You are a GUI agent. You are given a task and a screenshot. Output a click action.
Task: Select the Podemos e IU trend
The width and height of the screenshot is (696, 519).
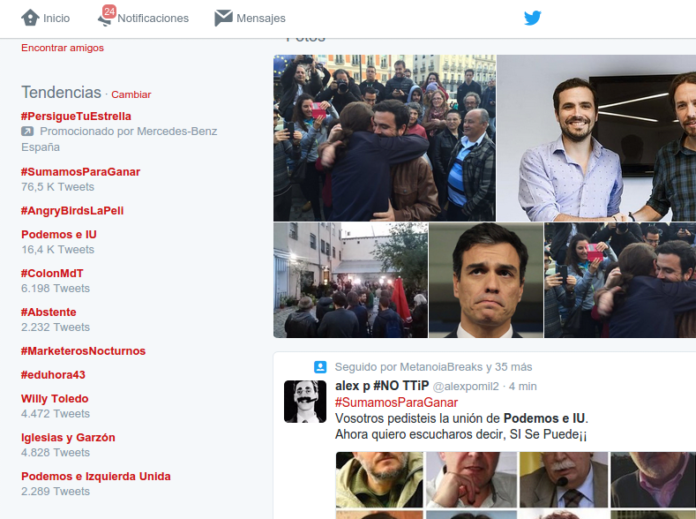pos(59,234)
